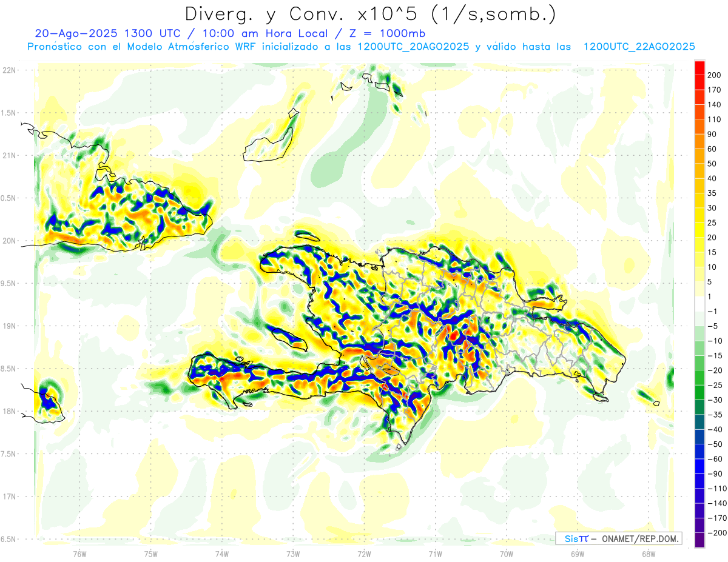Click the "75W" longitude label

(x=151, y=554)
